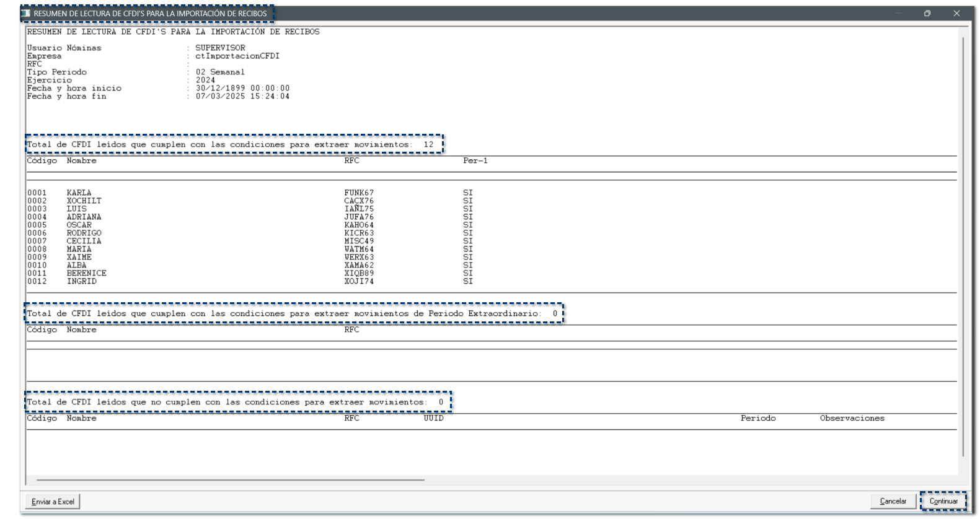Click the RFC value JUFA76
The image size is (980, 519).
pos(359,217)
